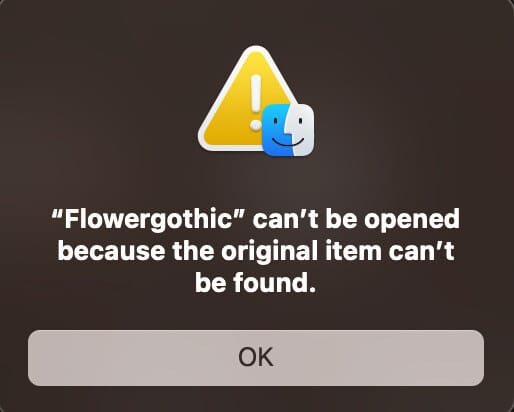Click the dot under the exclamation mark
The image size is (514, 412).
[256, 125]
